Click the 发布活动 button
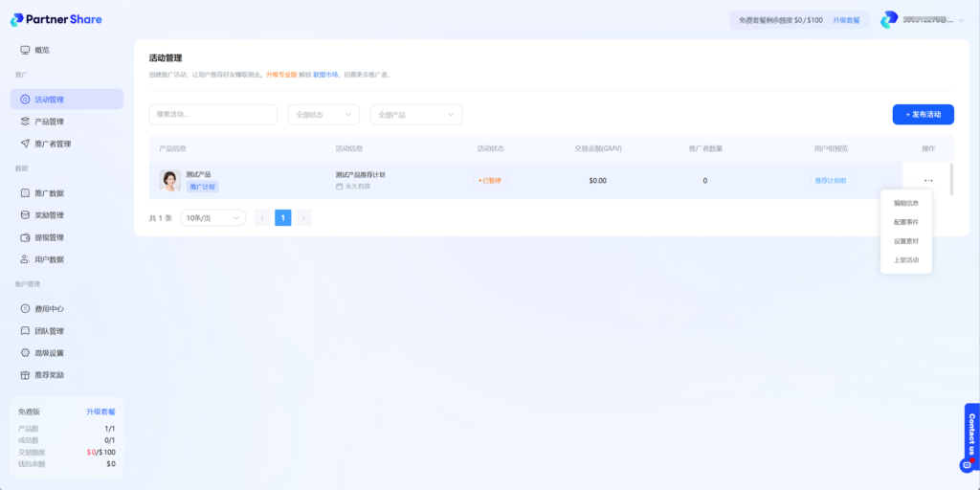The width and height of the screenshot is (980, 490). pos(923,115)
